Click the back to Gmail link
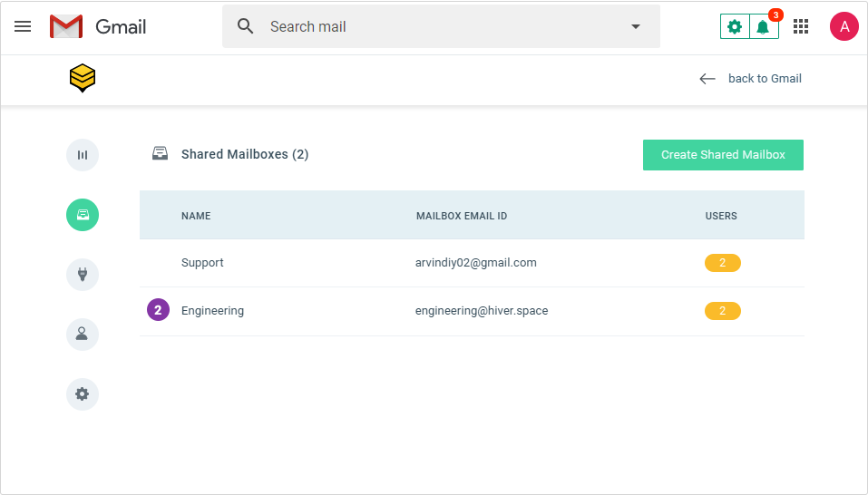 765,79
